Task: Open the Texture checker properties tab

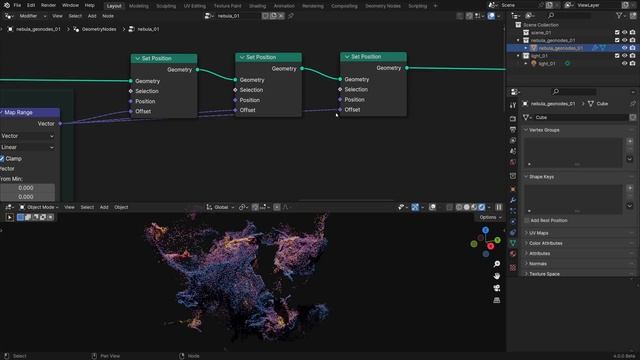Action: coord(513,268)
